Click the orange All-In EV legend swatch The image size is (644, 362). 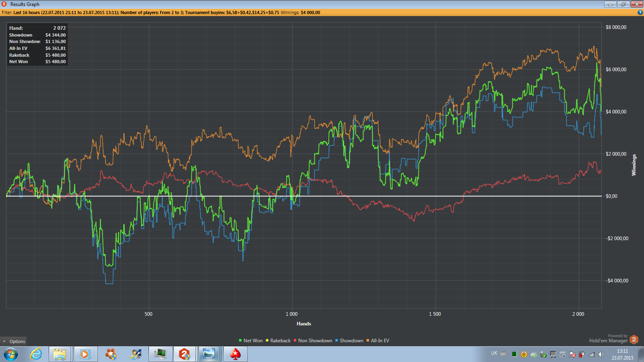368,341
